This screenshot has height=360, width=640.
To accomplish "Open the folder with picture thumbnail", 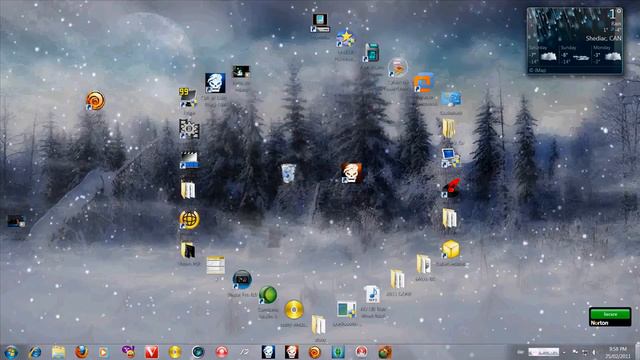I will (423, 264).
